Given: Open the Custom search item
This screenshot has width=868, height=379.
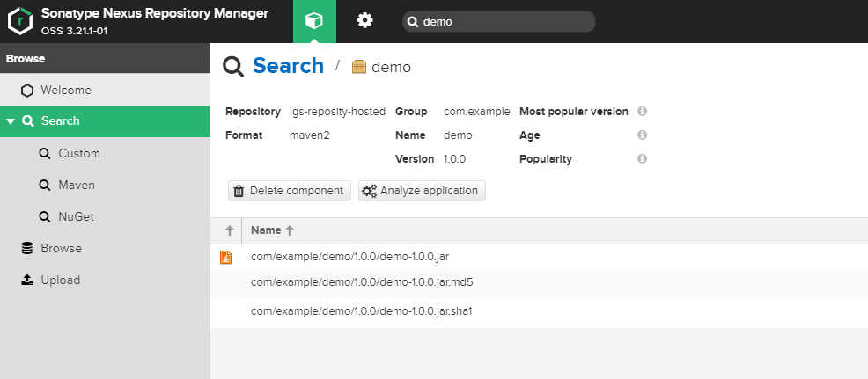Looking at the screenshot, I should coord(78,153).
